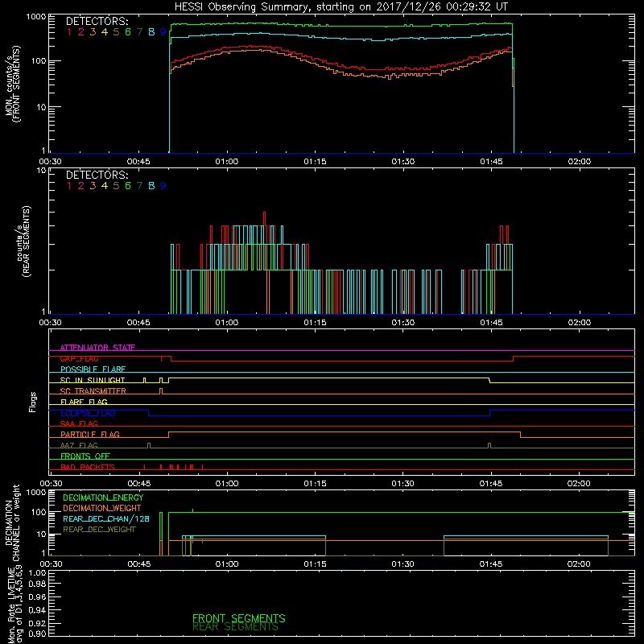Select cyan detector 8 in front segments legend
This screenshot has height=644, width=644.
pyautogui.click(x=151, y=31)
